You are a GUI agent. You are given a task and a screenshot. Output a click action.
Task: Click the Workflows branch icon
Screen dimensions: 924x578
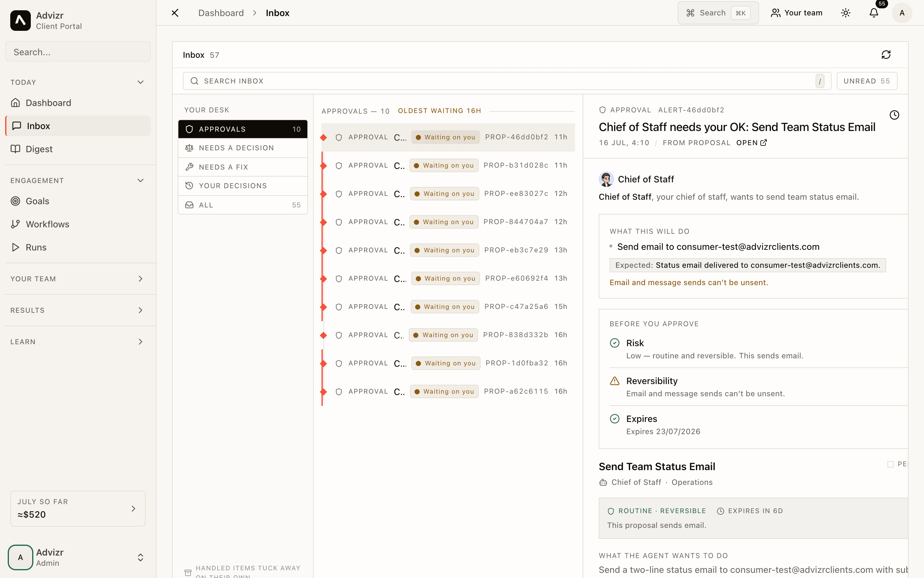pyautogui.click(x=15, y=224)
